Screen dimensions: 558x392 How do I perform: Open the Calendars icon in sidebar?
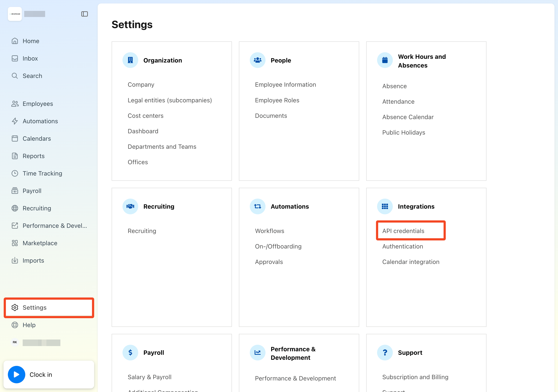pyautogui.click(x=15, y=139)
